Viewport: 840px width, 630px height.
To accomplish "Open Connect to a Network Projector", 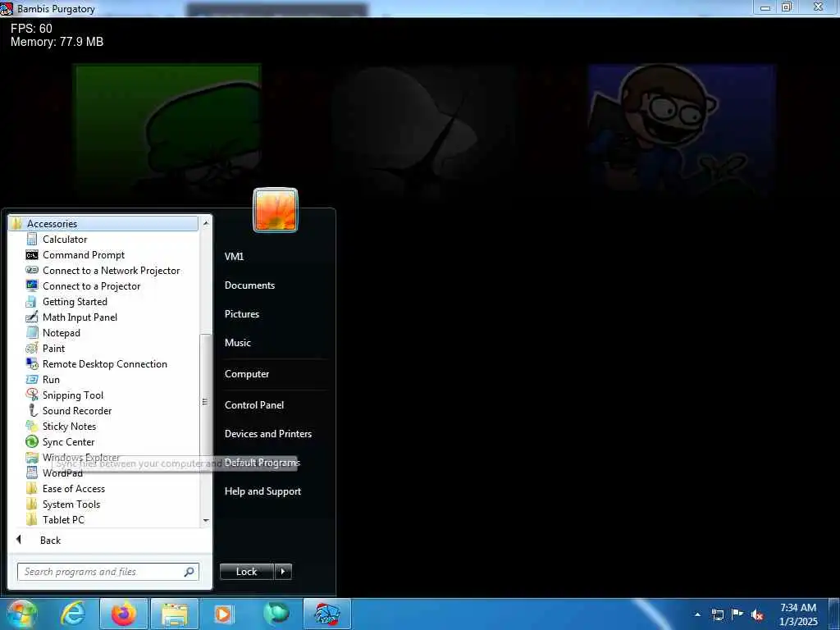I will click(111, 271).
